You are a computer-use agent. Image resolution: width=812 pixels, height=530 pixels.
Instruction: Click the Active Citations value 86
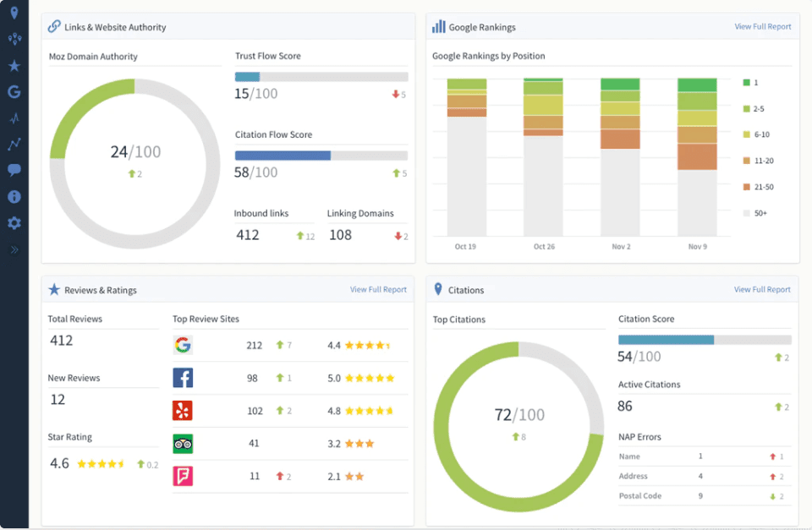click(624, 407)
